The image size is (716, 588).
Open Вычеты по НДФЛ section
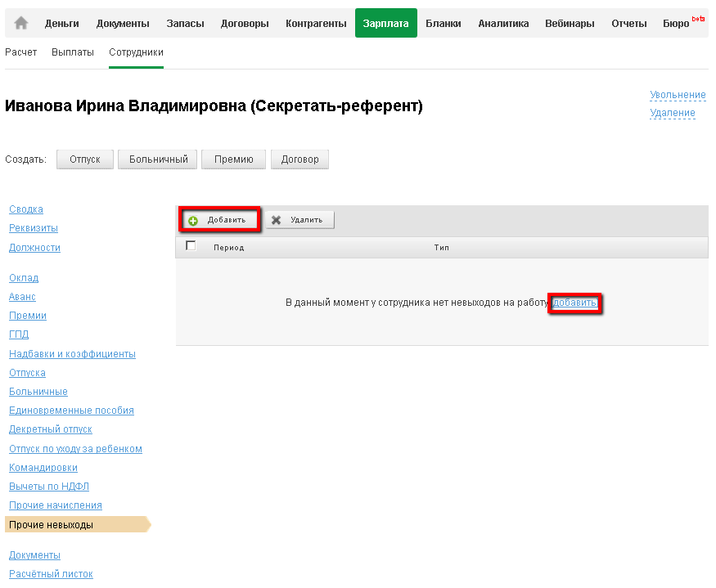49,487
